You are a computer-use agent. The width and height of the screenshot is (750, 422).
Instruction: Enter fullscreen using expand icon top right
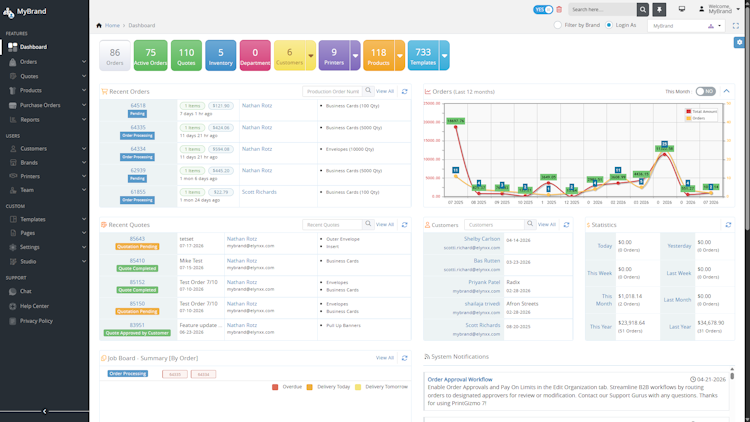point(736,26)
